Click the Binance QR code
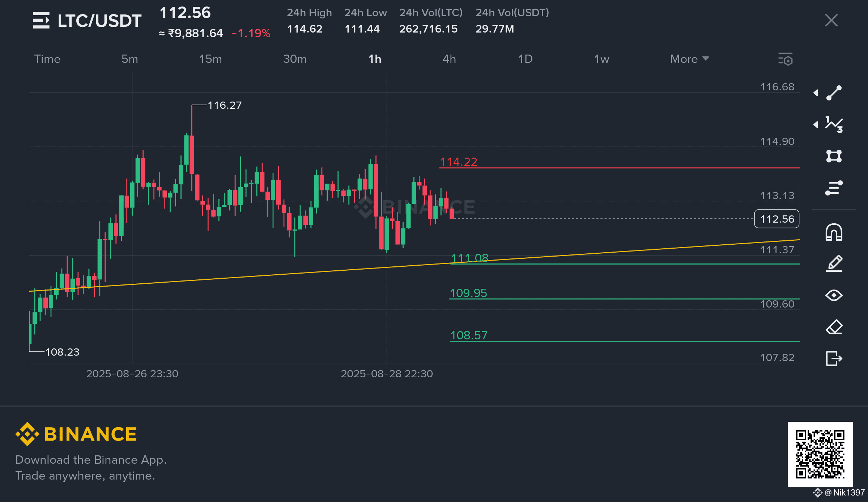868x502 pixels. [820, 454]
